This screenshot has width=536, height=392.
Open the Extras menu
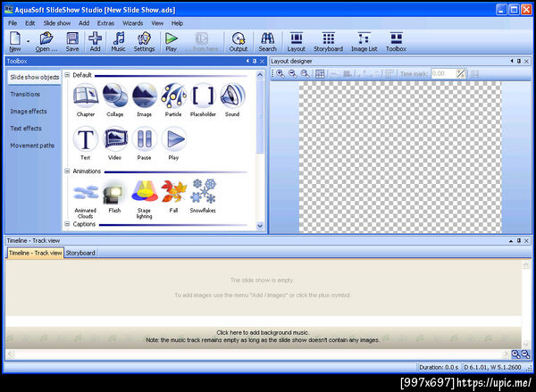pyautogui.click(x=105, y=23)
